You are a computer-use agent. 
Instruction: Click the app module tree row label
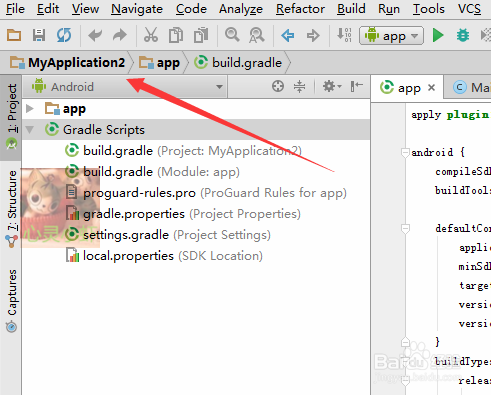74,109
